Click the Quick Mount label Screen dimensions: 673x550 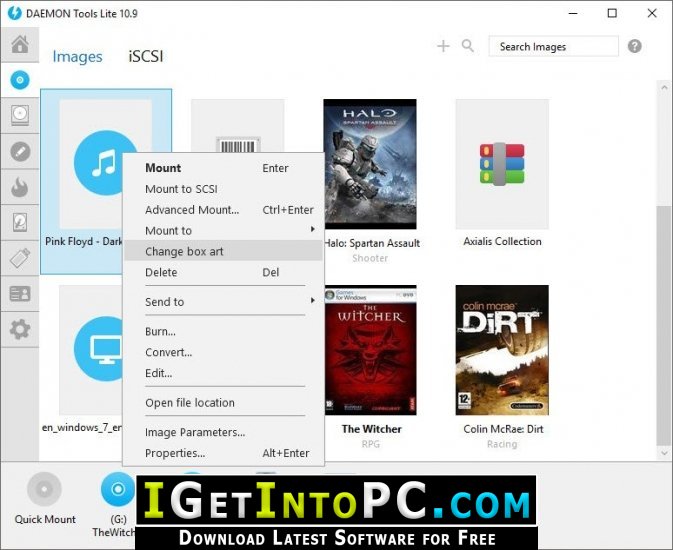[45, 519]
